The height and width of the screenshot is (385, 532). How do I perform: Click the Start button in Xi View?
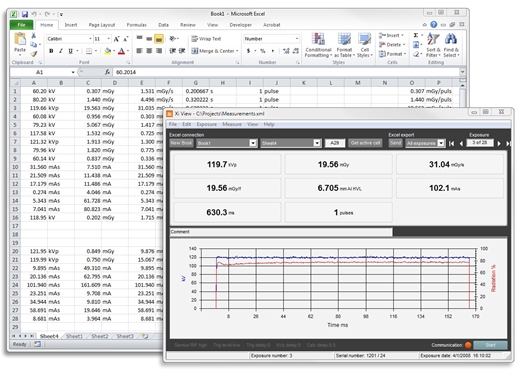pos(490,345)
